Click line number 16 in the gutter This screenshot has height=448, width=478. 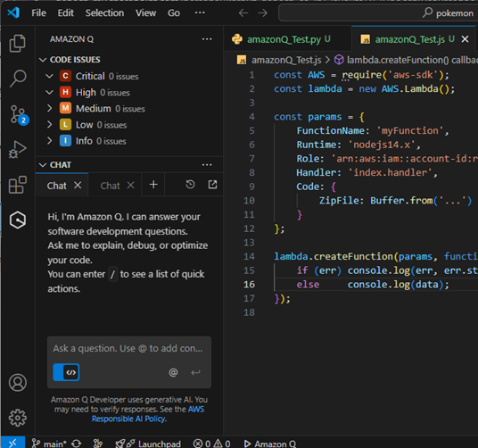(x=249, y=285)
